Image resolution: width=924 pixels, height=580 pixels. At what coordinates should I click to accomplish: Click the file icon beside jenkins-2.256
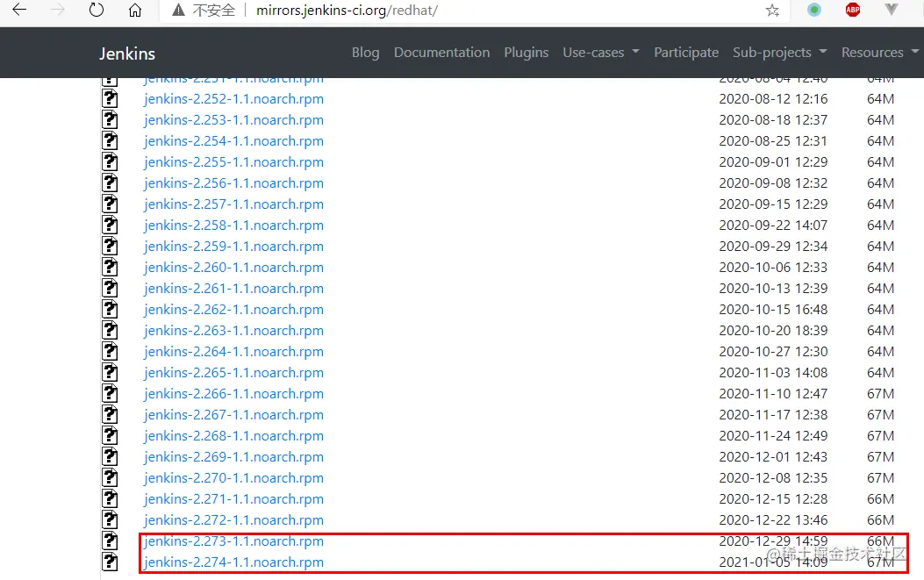(x=110, y=183)
